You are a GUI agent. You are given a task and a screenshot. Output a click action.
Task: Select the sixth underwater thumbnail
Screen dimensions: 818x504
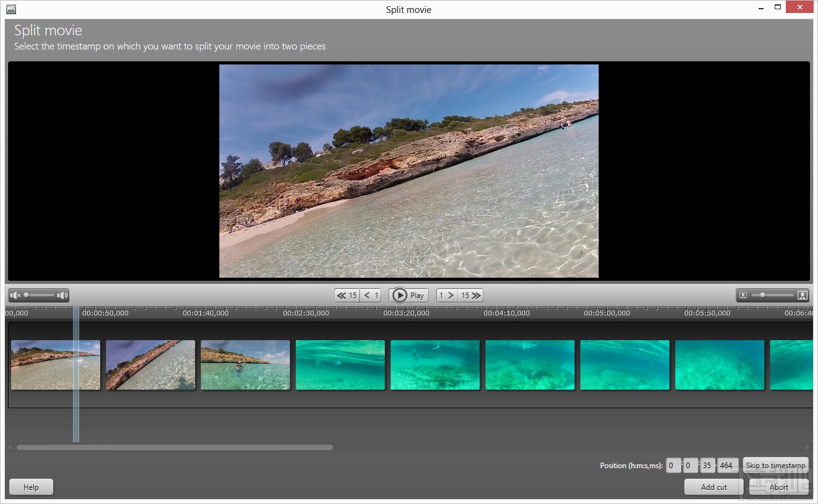coord(530,365)
